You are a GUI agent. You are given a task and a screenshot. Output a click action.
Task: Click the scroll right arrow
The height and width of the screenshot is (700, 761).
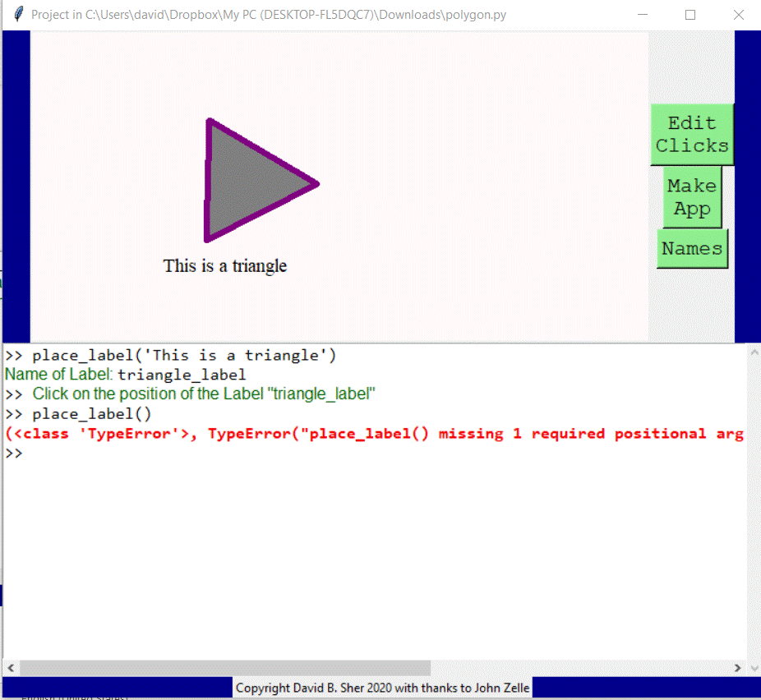[x=738, y=667]
